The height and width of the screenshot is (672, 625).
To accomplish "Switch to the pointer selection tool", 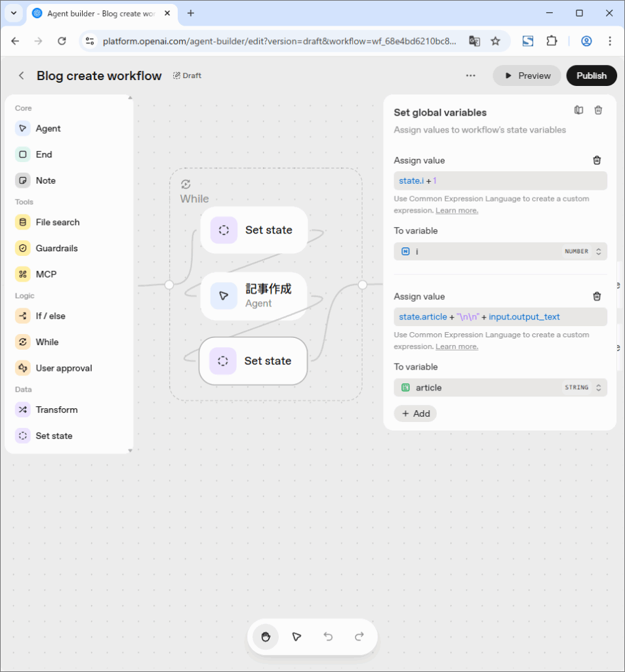I will (x=296, y=637).
